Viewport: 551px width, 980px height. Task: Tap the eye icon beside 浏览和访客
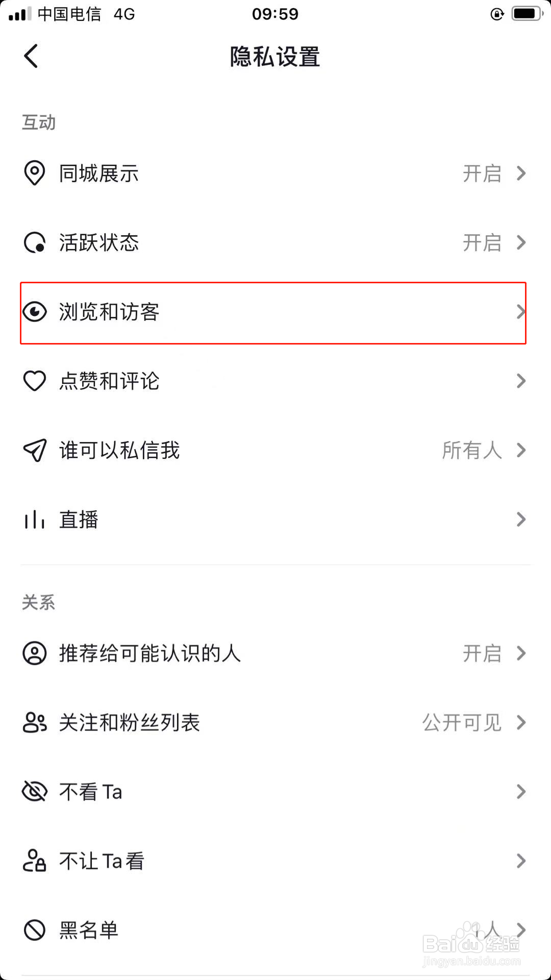35,312
